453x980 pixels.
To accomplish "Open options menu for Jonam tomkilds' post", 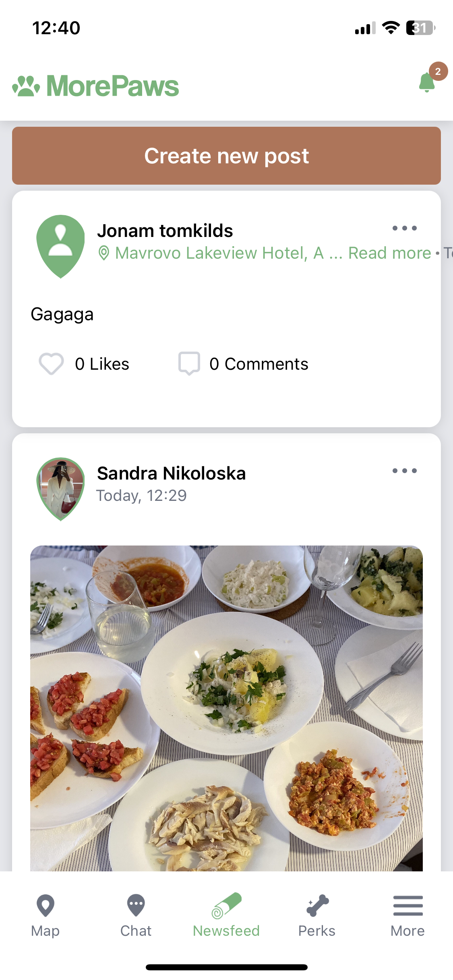I will [x=404, y=228].
